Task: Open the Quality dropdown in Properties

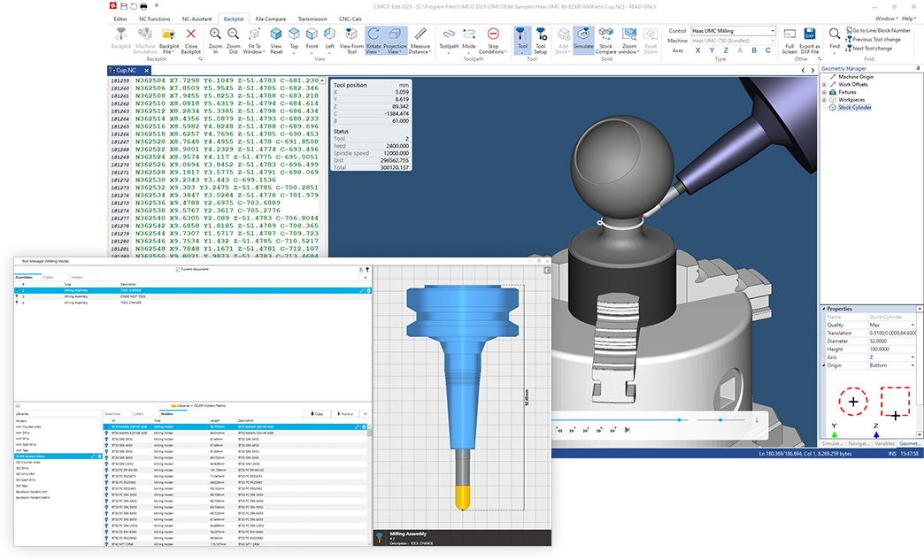Action: tap(892, 325)
